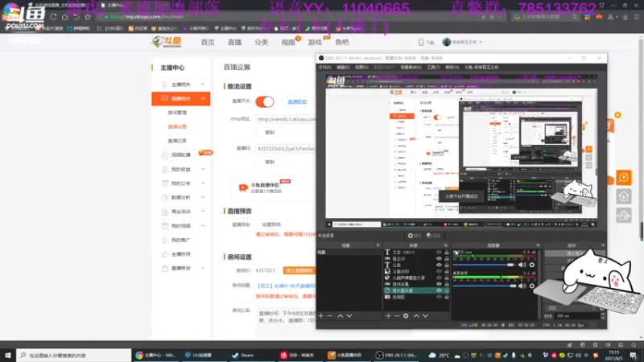
Task: Open source properties gear in OBS 来源 panel
Action: point(406,315)
